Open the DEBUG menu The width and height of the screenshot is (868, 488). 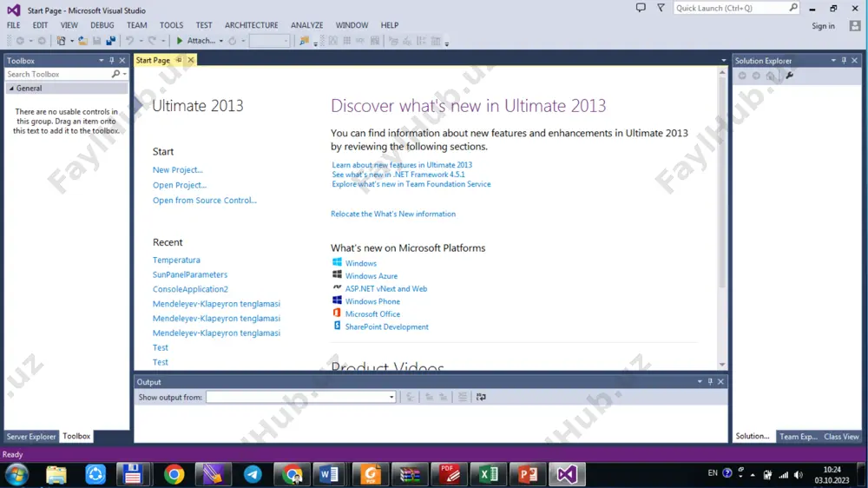102,25
